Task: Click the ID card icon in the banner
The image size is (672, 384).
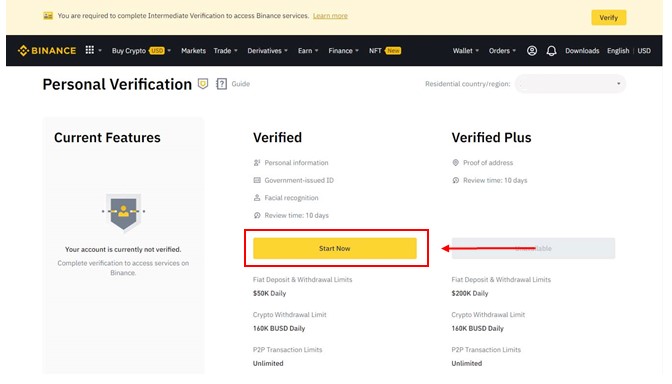Action: click(48, 16)
